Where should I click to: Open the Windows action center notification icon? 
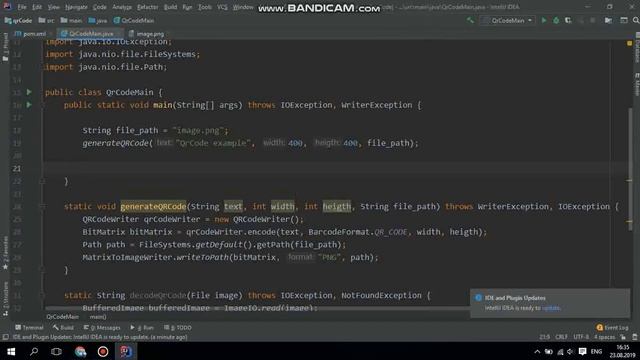(x=582, y=351)
